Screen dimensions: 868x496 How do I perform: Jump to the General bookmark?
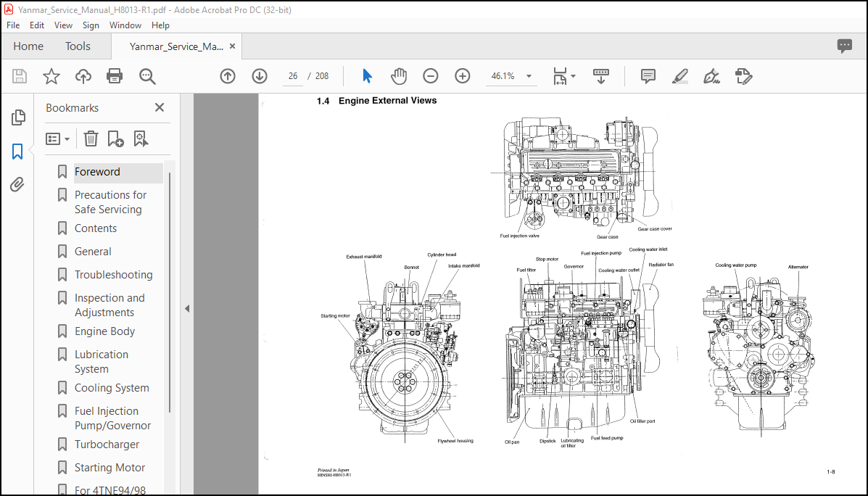(x=93, y=252)
